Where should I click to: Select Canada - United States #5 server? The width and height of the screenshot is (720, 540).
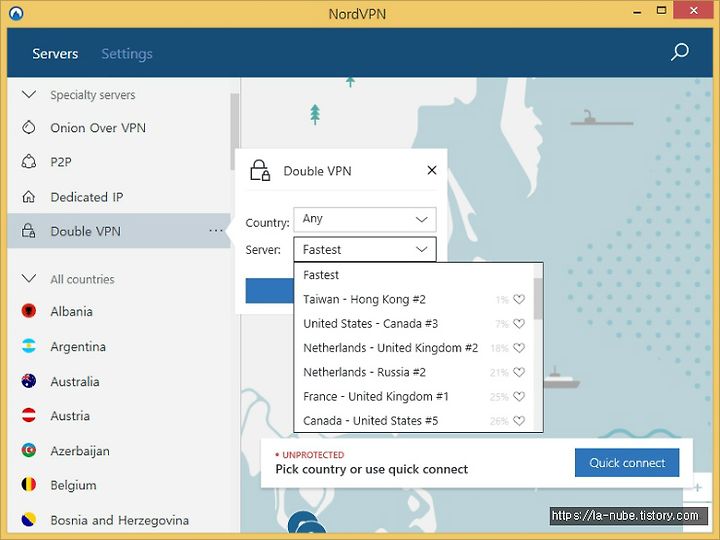[414, 420]
